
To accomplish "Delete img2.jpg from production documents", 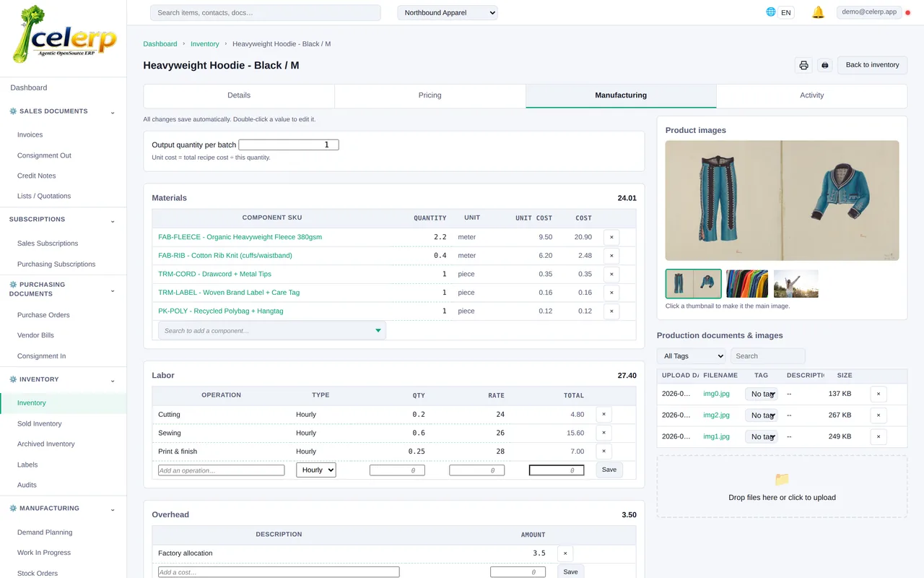I will (x=879, y=415).
